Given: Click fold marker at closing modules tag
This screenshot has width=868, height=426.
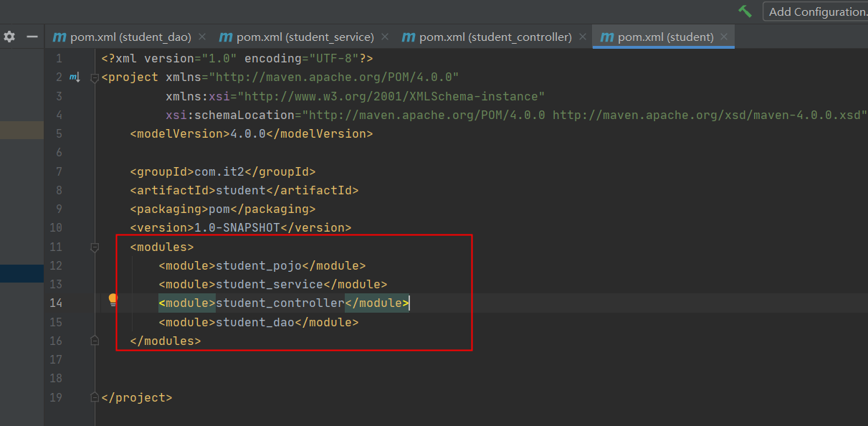Looking at the screenshot, I should pos(94,340).
